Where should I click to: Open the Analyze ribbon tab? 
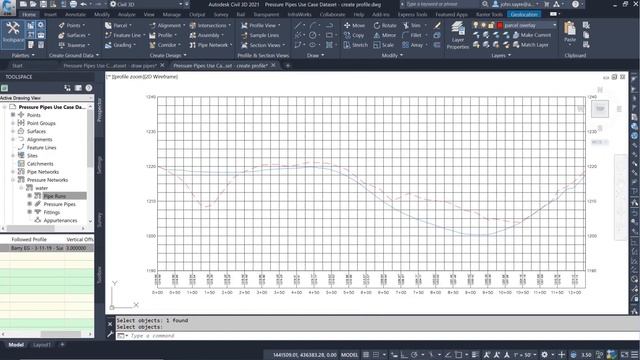[127, 14]
